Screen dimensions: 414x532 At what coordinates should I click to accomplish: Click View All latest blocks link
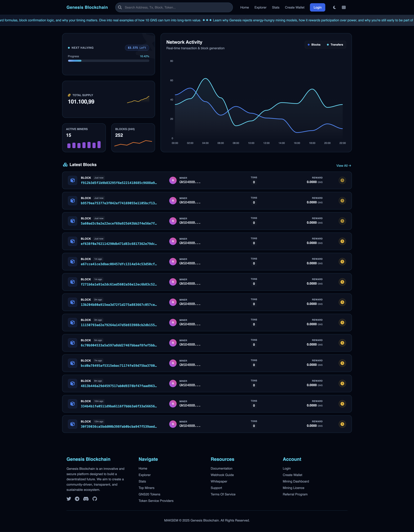[x=343, y=166]
